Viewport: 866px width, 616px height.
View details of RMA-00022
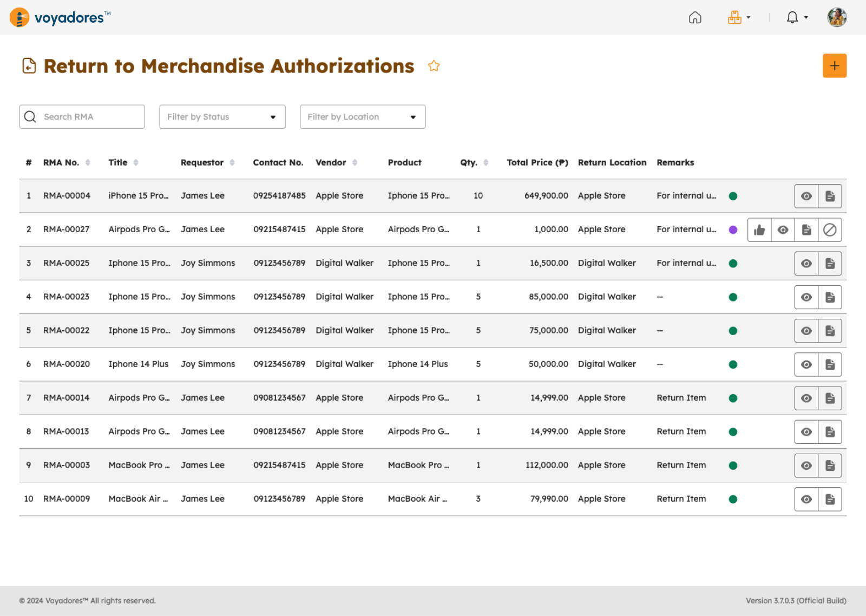(806, 331)
